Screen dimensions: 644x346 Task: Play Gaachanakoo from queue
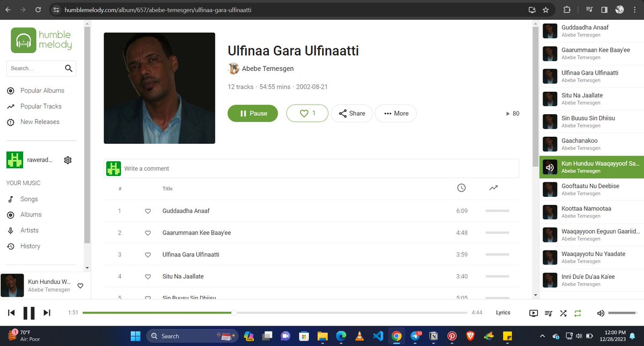[591, 144]
